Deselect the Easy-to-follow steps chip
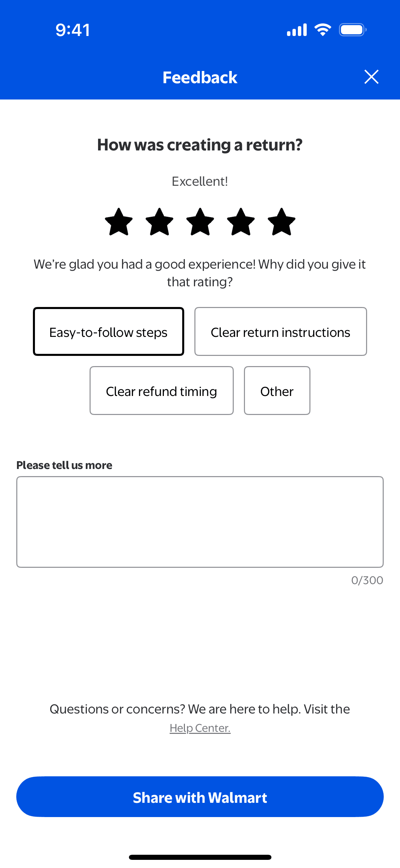Image resolution: width=400 pixels, height=868 pixels. pyautogui.click(x=109, y=332)
